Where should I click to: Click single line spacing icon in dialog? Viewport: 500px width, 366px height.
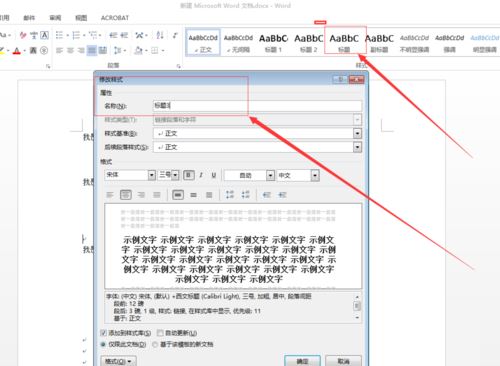[x=178, y=195]
